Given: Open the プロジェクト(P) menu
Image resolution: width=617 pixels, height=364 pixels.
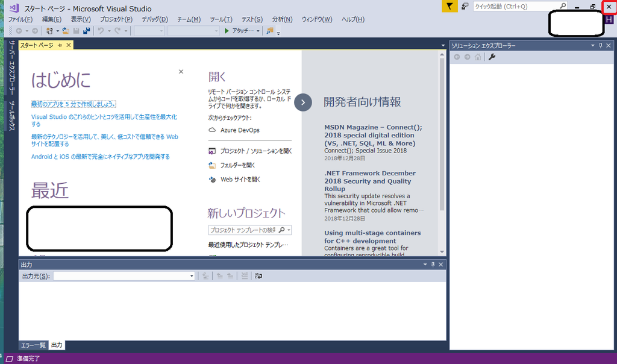Looking at the screenshot, I should point(116,19).
